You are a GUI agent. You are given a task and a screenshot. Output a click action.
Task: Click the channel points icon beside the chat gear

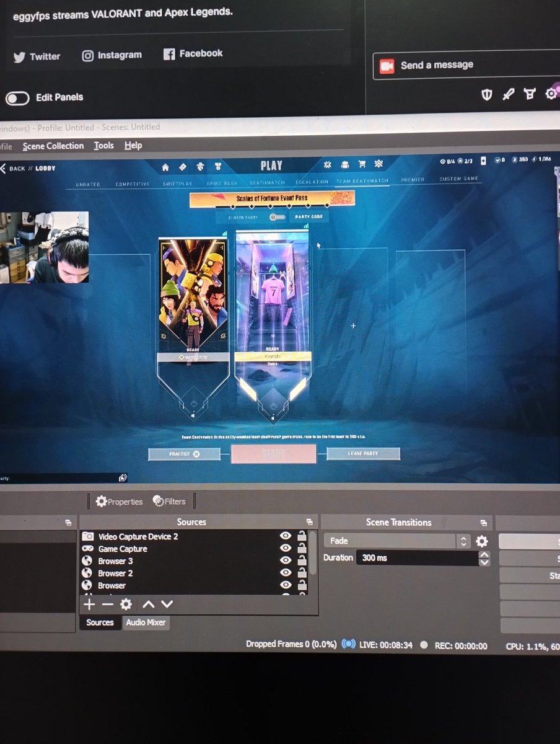click(x=529, y=94)
